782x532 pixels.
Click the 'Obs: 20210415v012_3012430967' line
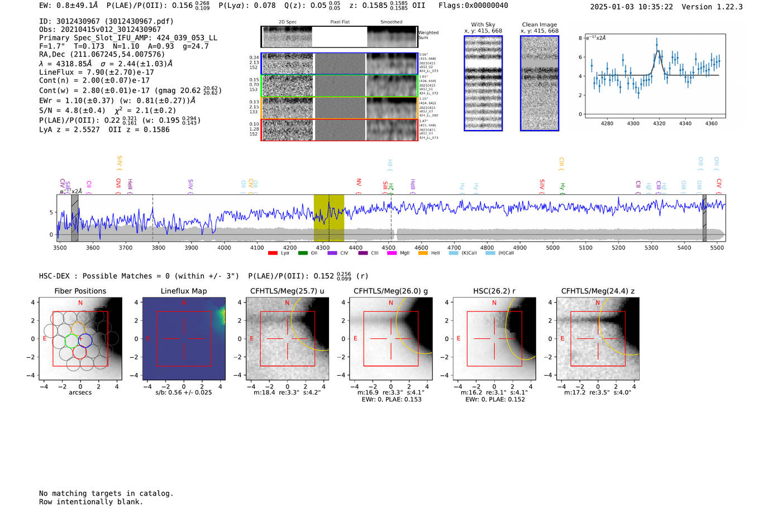100,30
